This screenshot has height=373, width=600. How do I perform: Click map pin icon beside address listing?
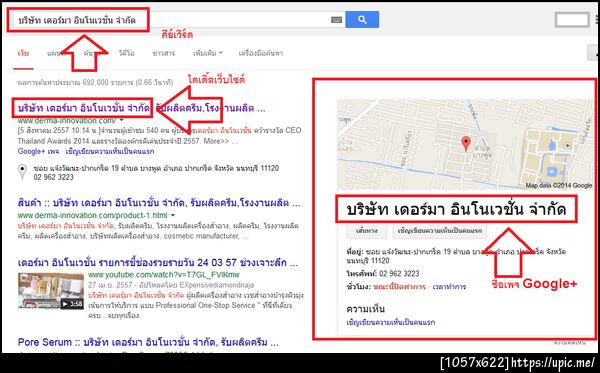23,171
